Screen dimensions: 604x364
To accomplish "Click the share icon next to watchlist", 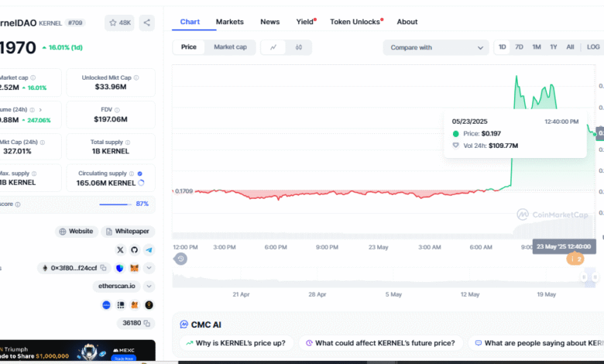I will 147,22.
